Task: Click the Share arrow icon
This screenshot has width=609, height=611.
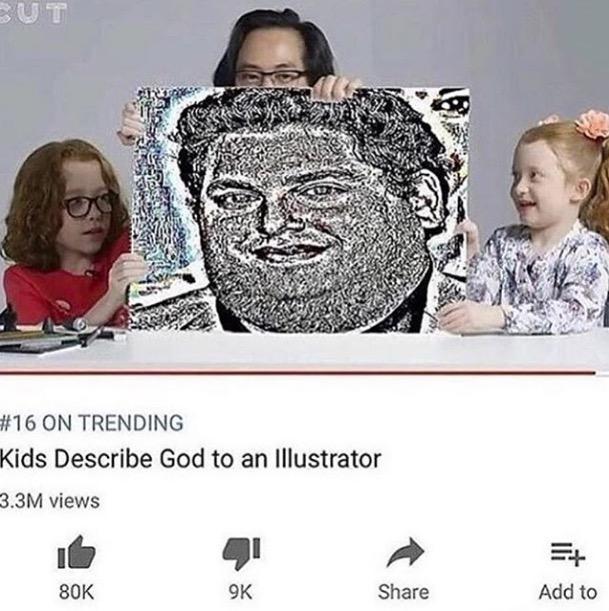Action: coord(405,552)
